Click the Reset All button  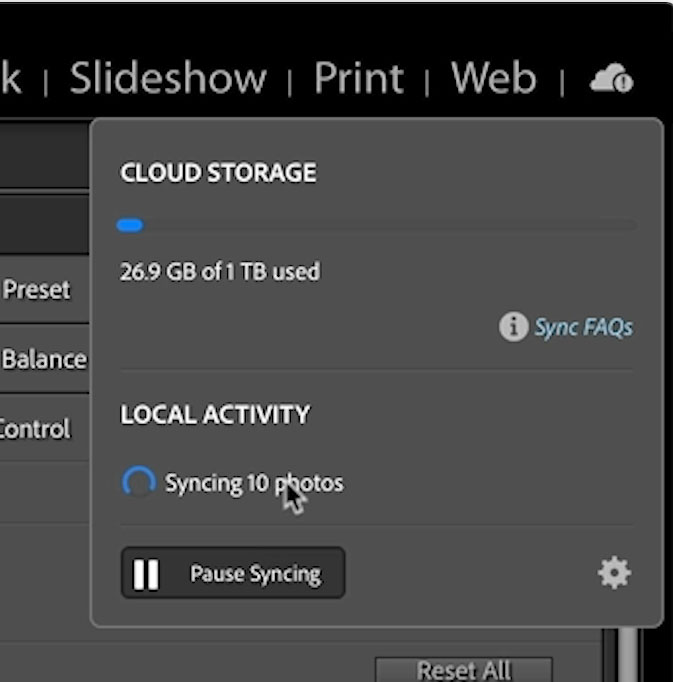coord(464,669)
